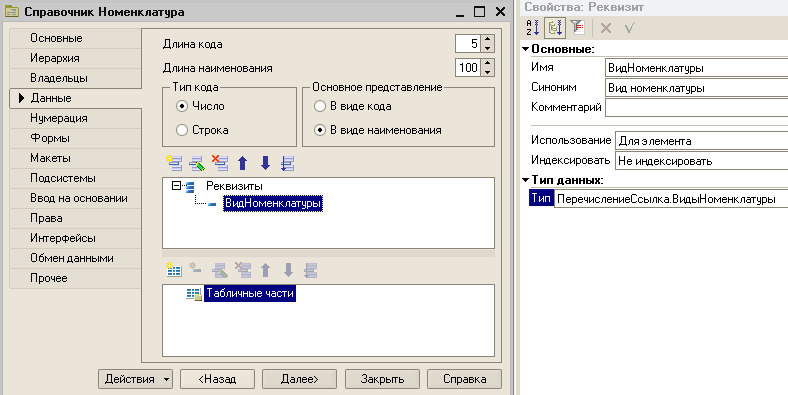Add a new tabular section
The image size is (788, 395).
tap(174, 270)
